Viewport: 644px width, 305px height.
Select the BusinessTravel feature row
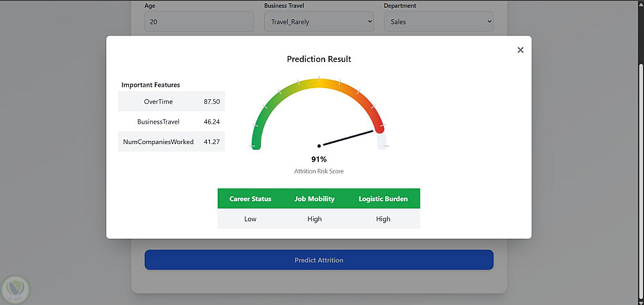tap(171, 122)
